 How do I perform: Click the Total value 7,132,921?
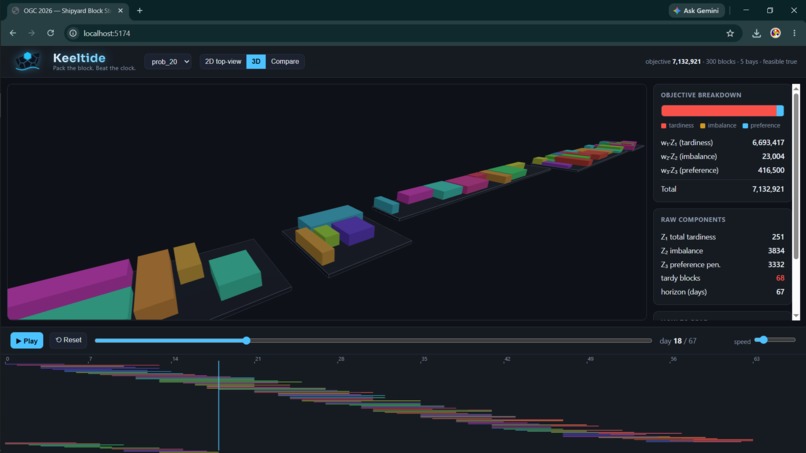tap(768, 189)
